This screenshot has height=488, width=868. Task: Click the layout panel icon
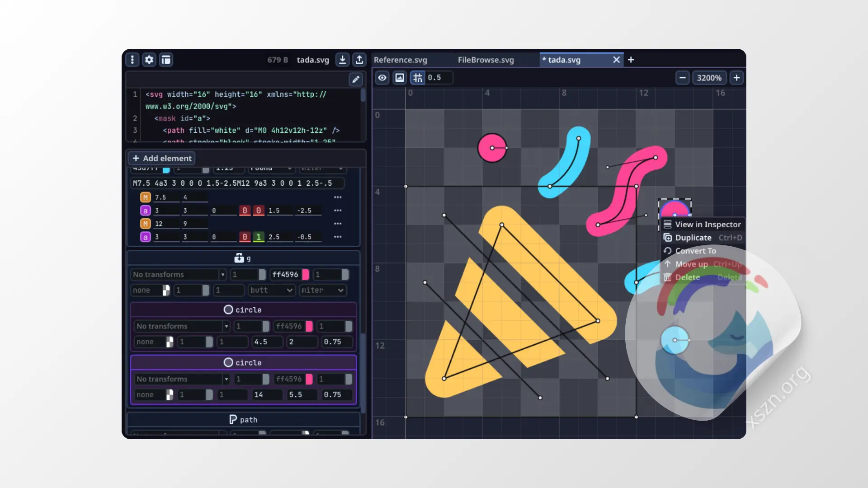[x=166, y=60]
